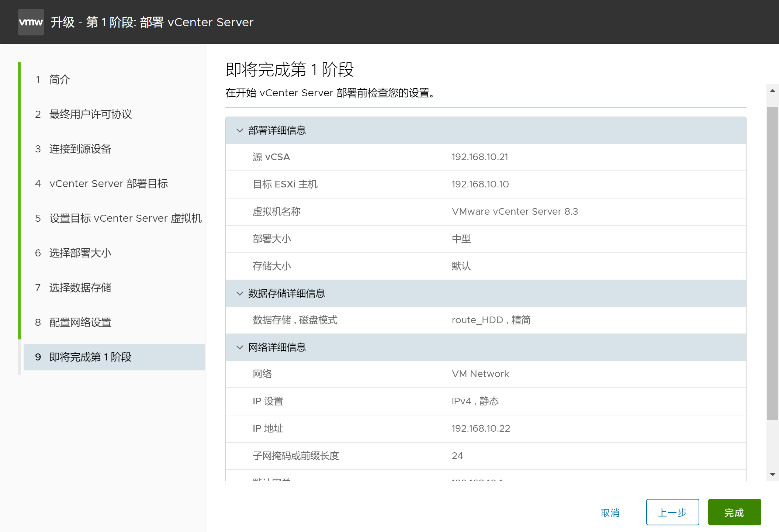
Task: Open step 4 vCenter Server 部署目标
Action: [101, 183]
